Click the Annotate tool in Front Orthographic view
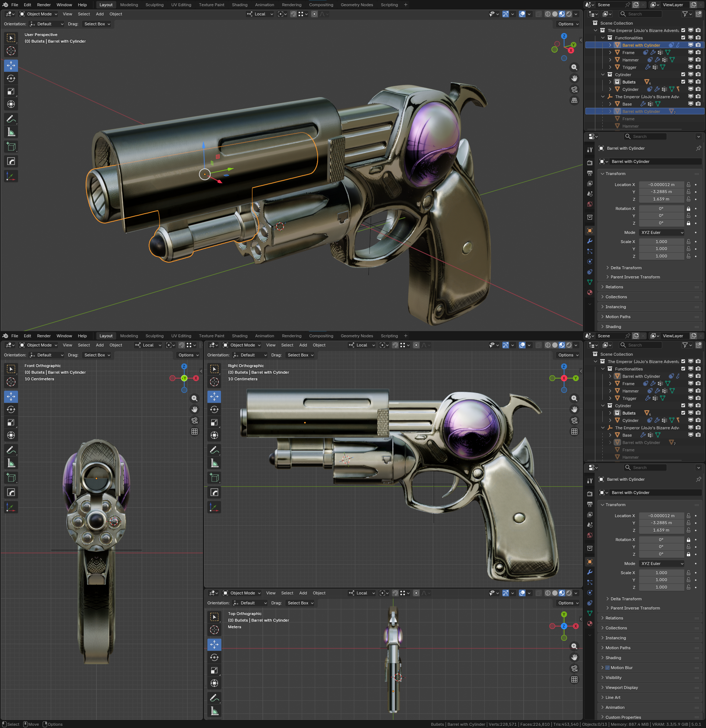The image size is (706, 728). point(11,450)
